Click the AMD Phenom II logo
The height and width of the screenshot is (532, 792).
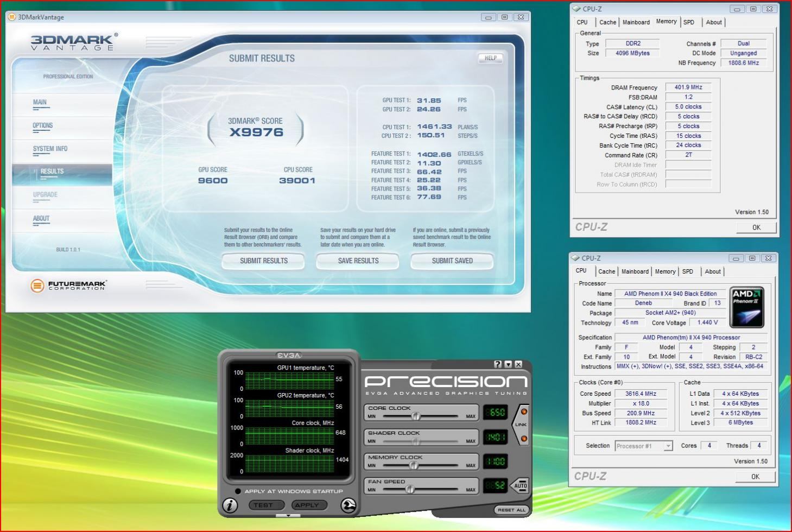tap(747, 307)
